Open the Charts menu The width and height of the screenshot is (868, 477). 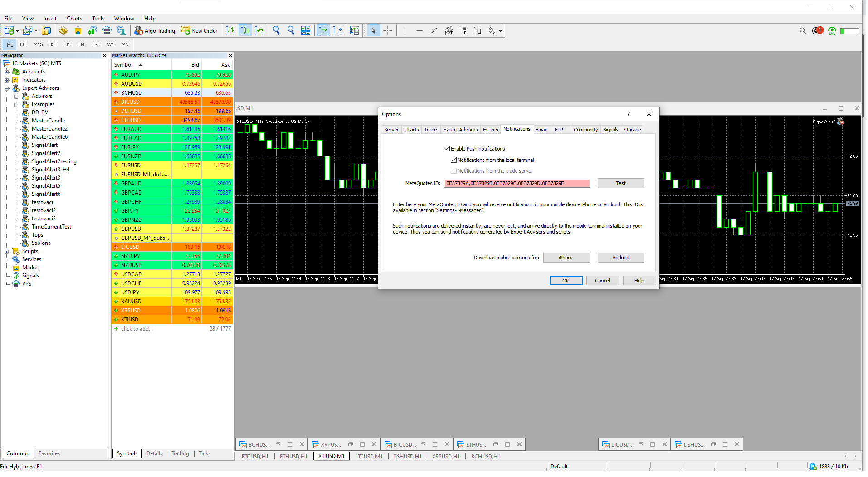(x=74, y=19)
